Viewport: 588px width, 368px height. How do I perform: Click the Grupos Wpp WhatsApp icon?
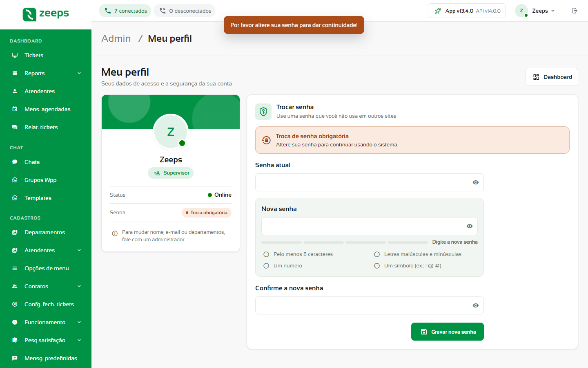tap(15, 180)
